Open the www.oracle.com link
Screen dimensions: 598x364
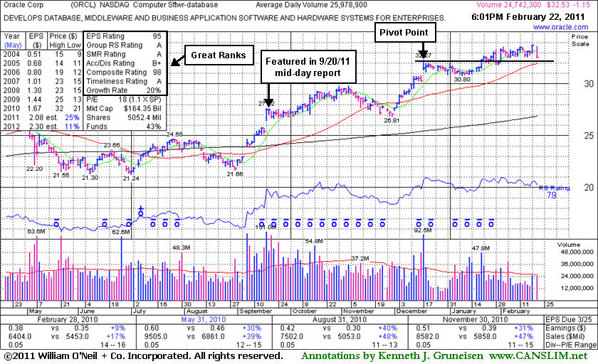(560, 27)
